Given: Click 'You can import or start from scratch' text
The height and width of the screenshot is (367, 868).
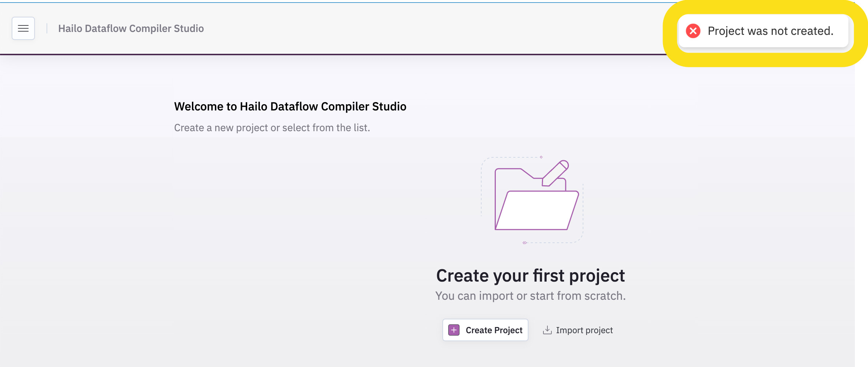Looking at the screenshot, I should tap(530, 296).
